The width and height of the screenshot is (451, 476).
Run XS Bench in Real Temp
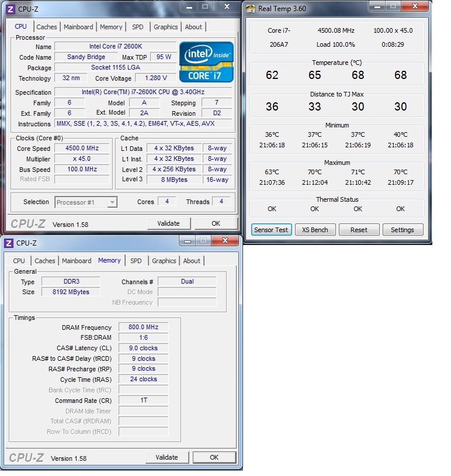(315, 230)
